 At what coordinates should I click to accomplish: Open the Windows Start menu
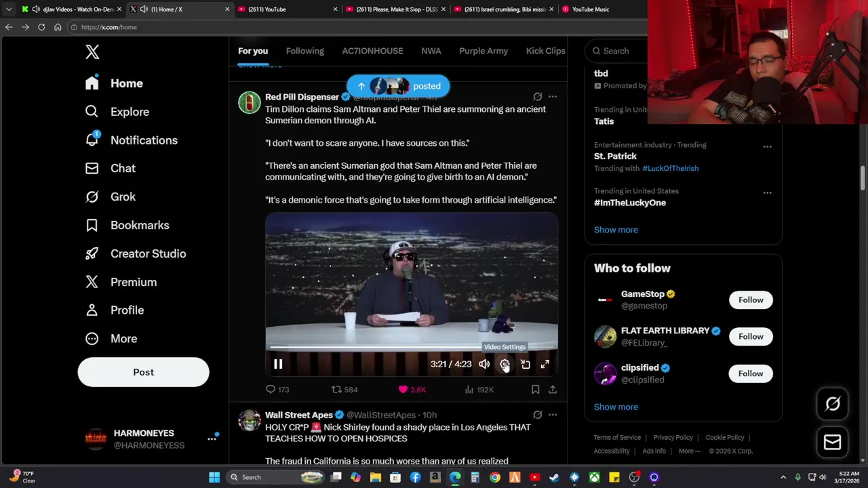(x=214, y=477)
